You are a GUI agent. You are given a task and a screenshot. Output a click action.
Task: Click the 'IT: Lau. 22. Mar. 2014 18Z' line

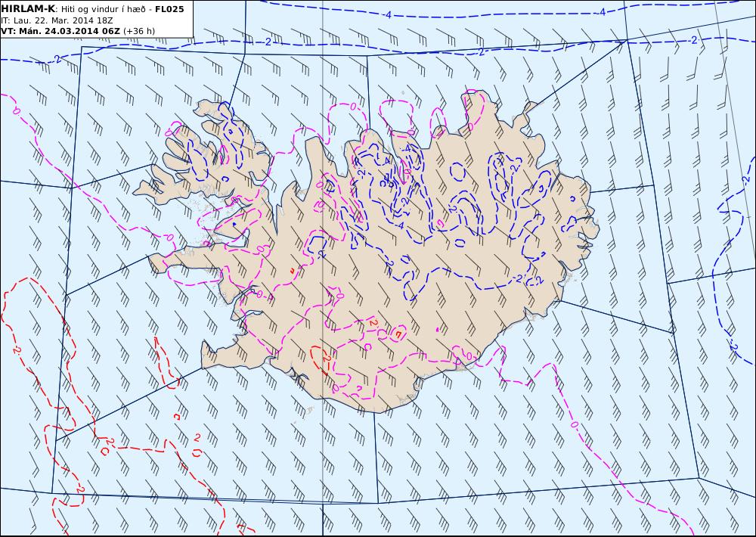pos(57,20)
